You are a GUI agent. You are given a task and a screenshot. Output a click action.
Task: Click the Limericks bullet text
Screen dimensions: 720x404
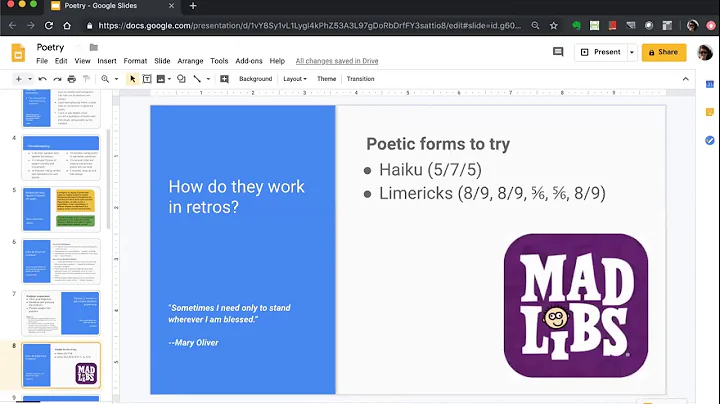point(492,193)
